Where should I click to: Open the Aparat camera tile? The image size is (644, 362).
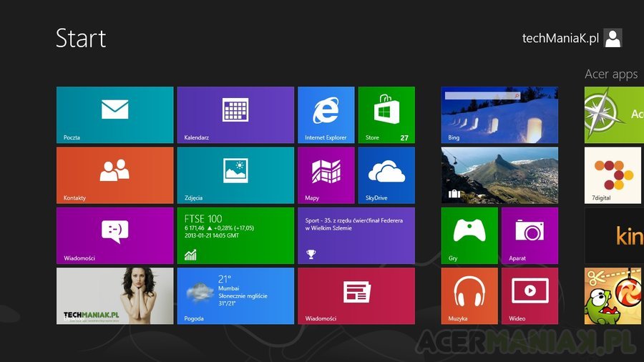pyautogui.click(x=530, y=235)
